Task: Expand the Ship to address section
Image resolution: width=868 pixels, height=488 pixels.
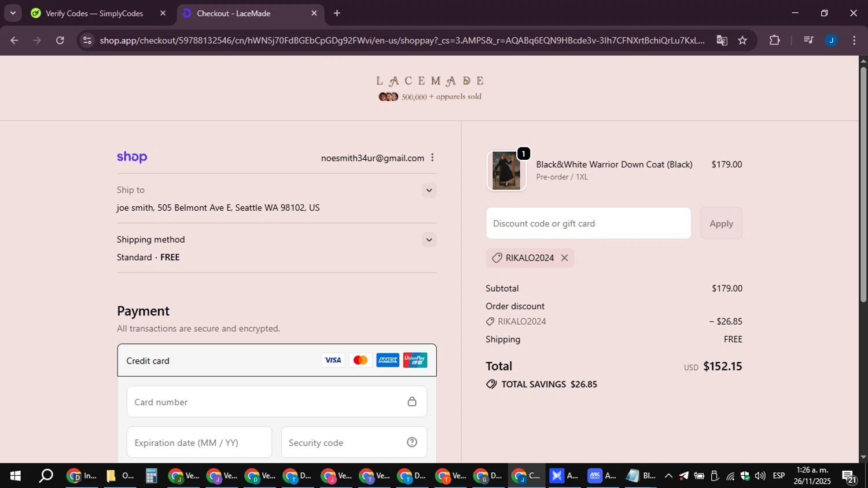Action: click(x=429, y=190)
